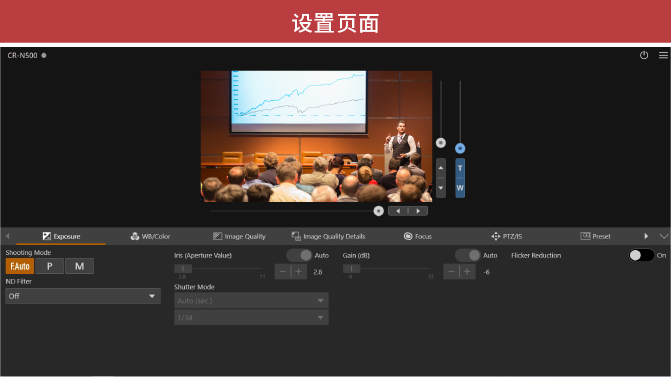Open the ND Filter dropdown
The width and height of the screenshot is (671, 377).
[83, 296]
